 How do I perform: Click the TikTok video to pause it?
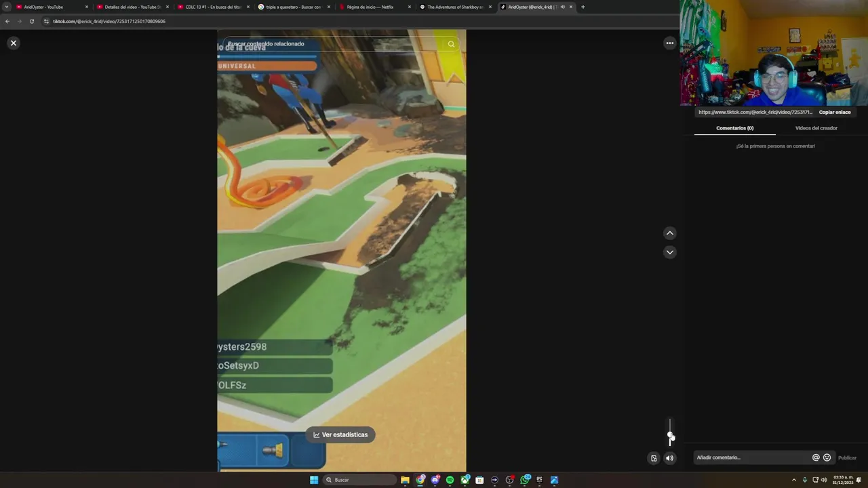(x=342, y=251)
